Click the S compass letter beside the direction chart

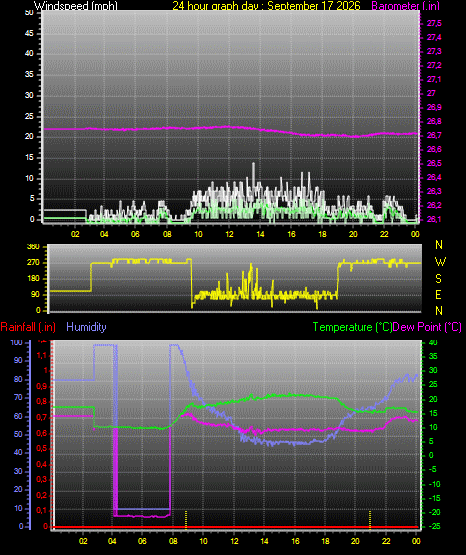click(x=439, y=279)
